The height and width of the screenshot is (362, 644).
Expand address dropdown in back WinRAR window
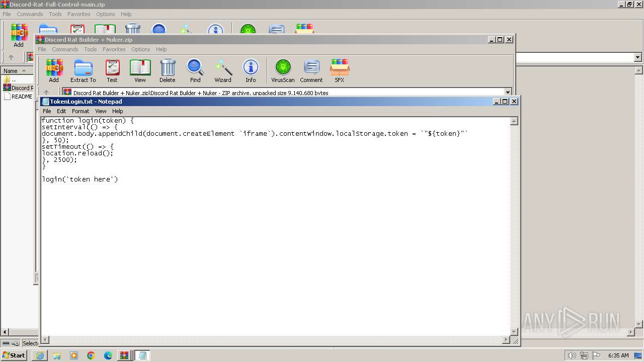(x=638, y=57)
